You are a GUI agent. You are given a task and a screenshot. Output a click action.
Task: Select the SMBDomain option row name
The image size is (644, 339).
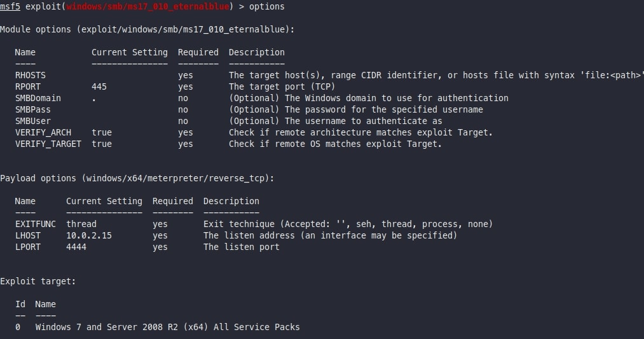(38, 98)
